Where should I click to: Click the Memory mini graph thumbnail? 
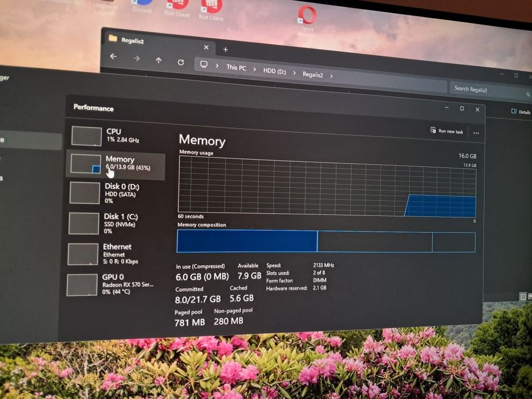coord(86,164)
